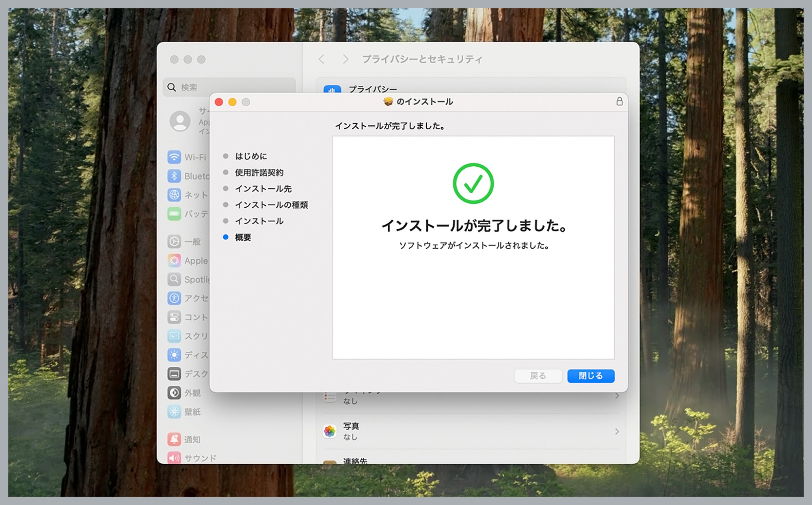The width and height of the screenshot is (812, 505).
Task: Select the Spotlight magnifier icon
Action: tap(174, 279)
